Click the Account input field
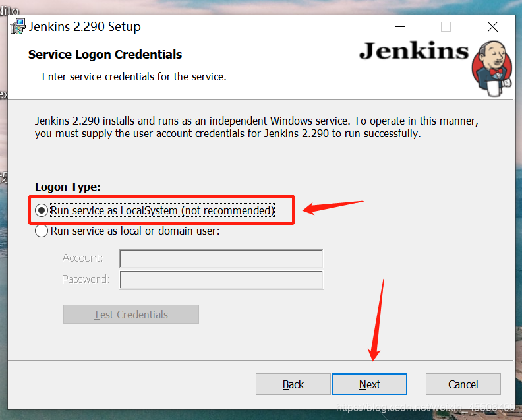Screen dimensions: 522x420 pos(221,258)
